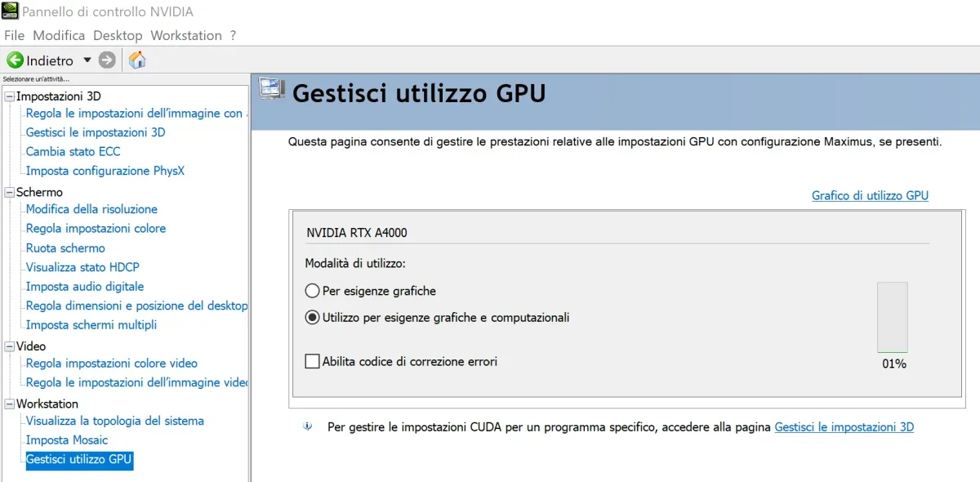Enable Abilita codice di correzione errori
Viewport: 980px width, 482px height.
point(312,361)
